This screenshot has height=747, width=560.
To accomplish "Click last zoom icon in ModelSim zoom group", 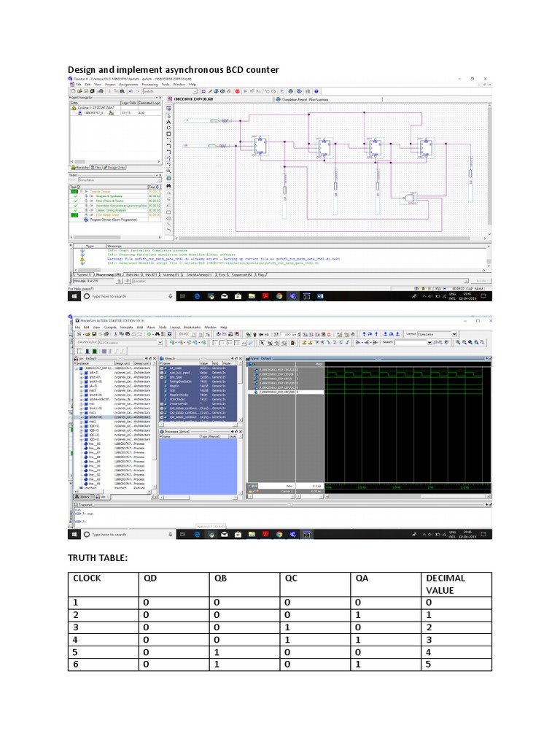I will tap(482, 343).
